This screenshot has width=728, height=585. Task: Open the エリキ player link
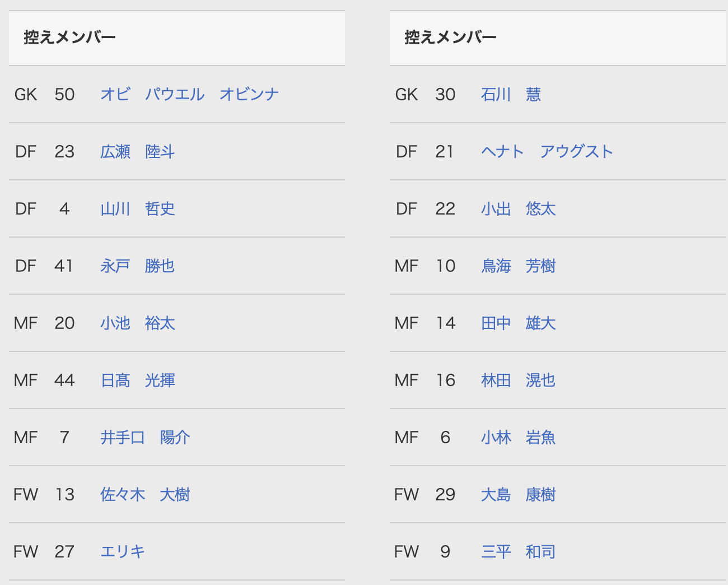coord(123,551)
